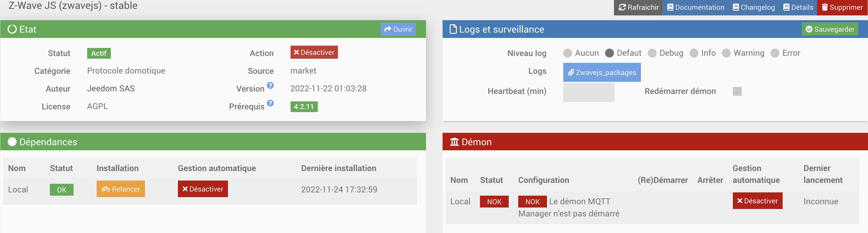Screen dimensions: 868x233
Task: Click the Version help question mark icon
Action: pos(270,86)
